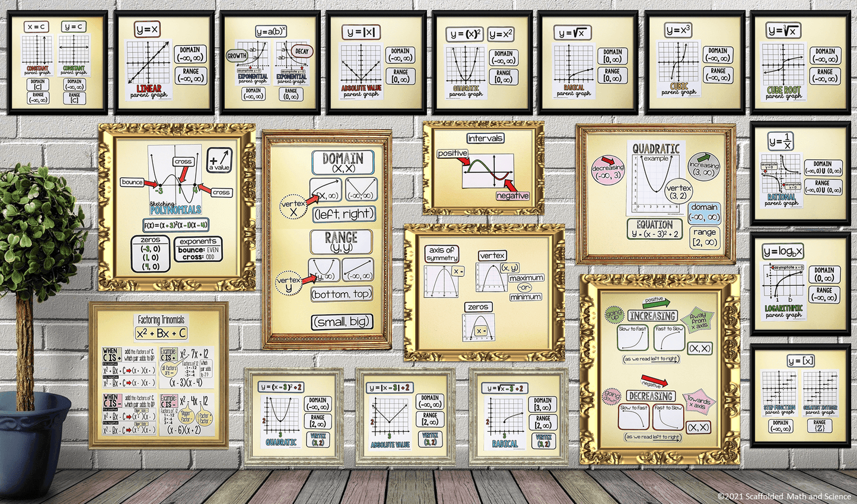Click the pink 'decreasing (-∞, 3)' circle
This screenshot has height=504, width=857.
[x=608, y=171]
